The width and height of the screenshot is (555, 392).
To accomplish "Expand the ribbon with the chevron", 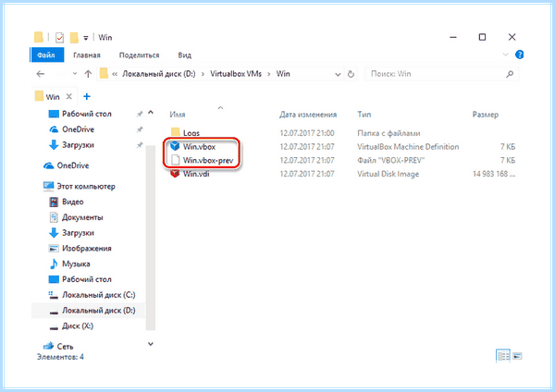I will pyautogui.click(x=505, y=55).
